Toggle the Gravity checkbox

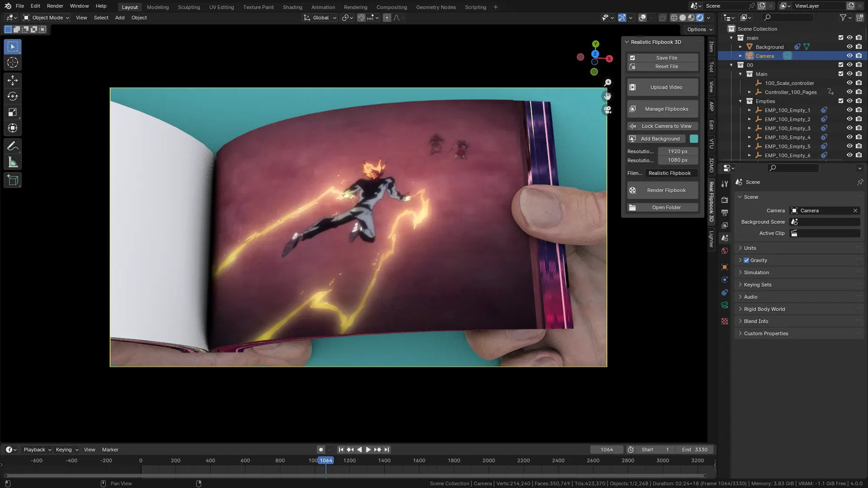click(747, 261)
